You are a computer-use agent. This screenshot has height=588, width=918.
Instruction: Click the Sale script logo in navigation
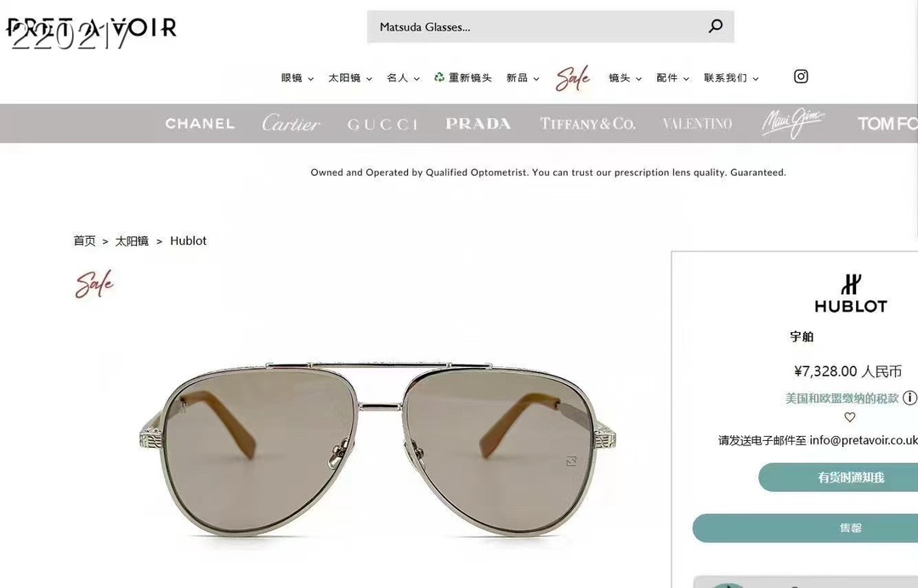(x=573, y=78)
